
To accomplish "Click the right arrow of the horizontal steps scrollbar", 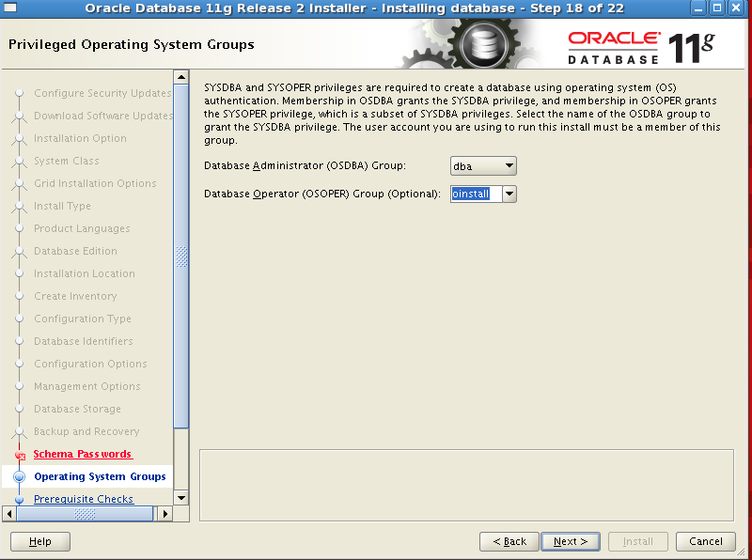I will tap(165, 514).
